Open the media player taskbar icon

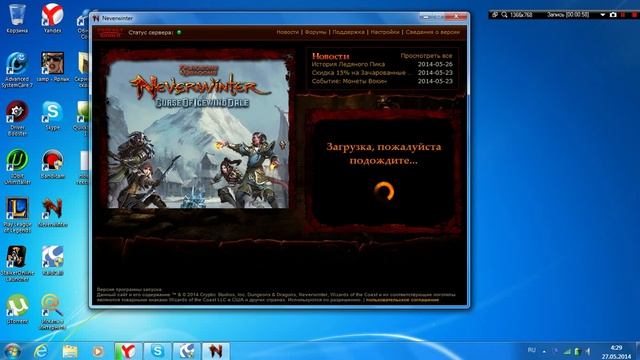click(98, 351)
